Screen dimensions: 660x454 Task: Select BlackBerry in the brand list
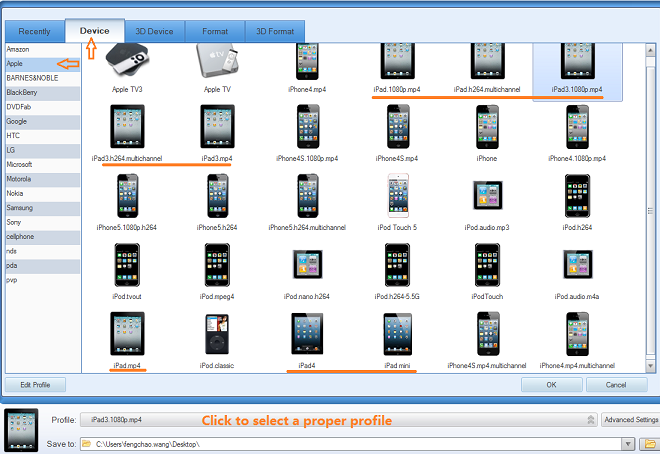43,93
